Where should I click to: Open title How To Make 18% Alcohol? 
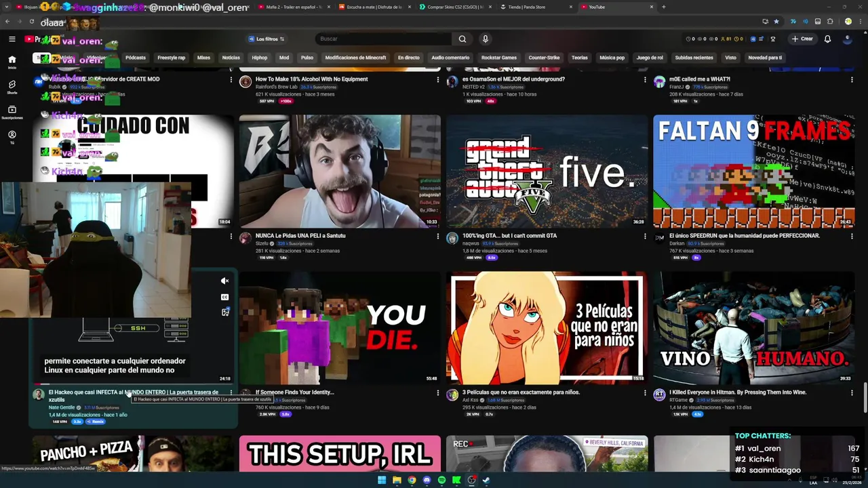pos(311,79)
